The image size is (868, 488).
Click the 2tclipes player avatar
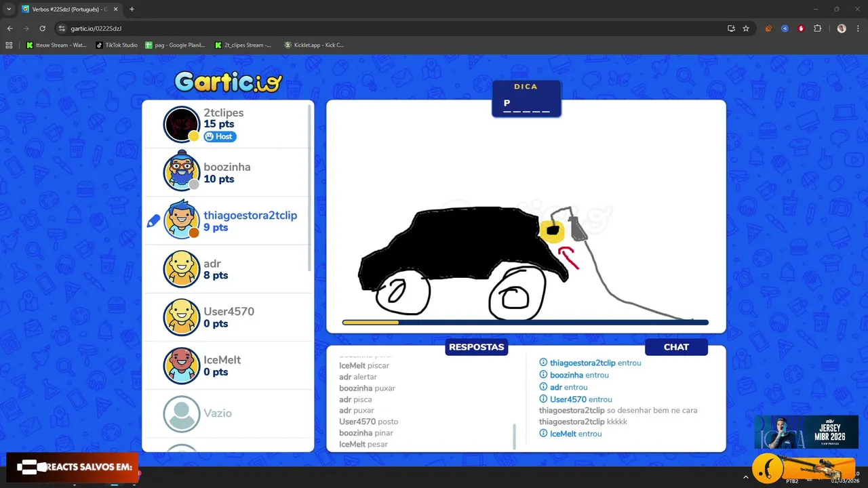pos(182,124)
